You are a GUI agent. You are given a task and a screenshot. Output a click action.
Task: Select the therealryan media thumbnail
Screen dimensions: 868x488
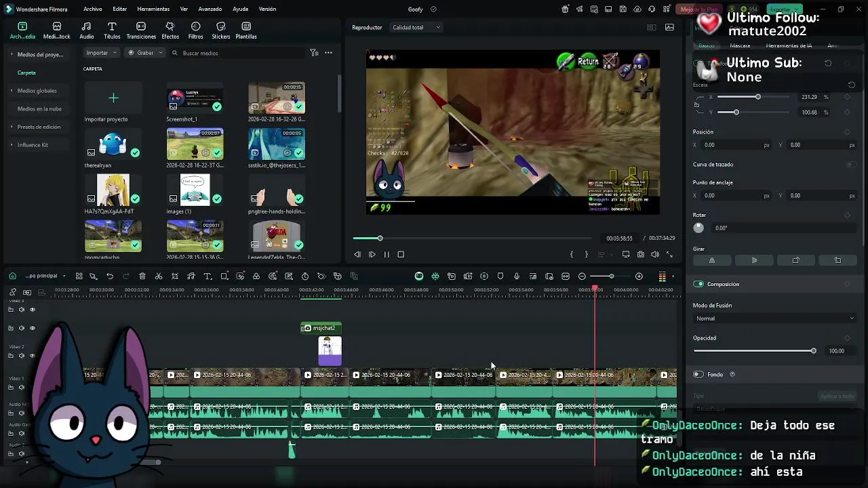tap(113, 144)
